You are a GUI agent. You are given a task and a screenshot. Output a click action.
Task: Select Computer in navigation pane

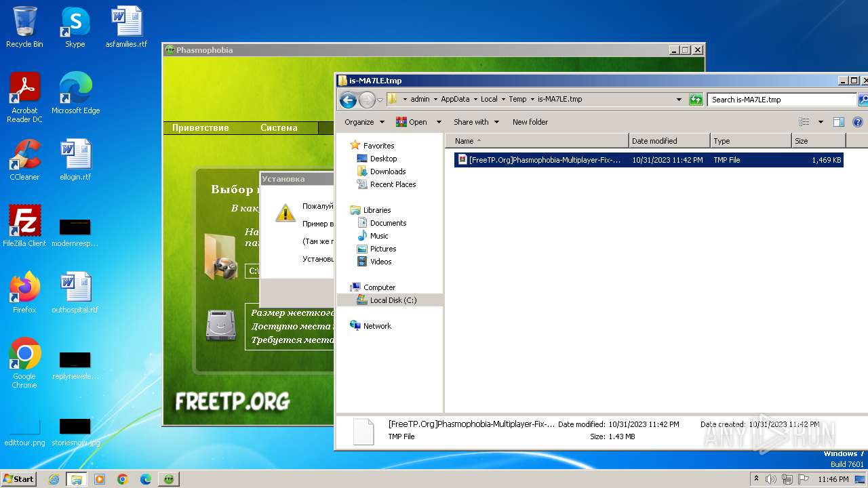coord(379,287)
